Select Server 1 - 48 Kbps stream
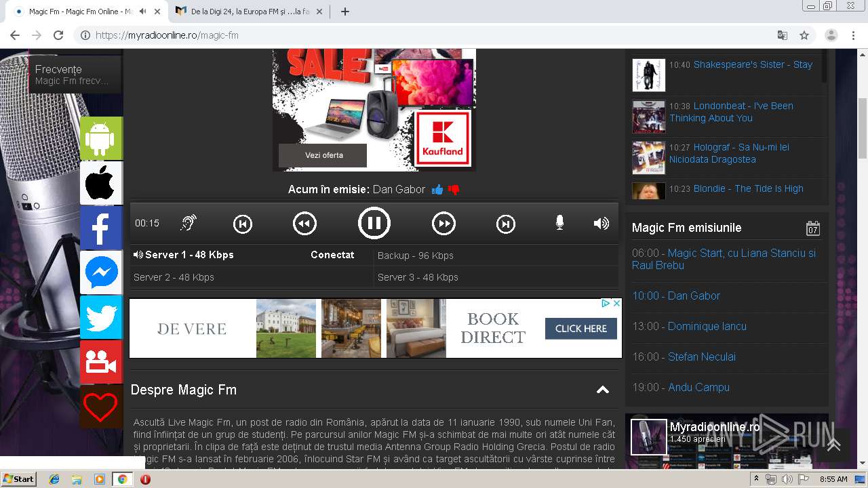This screenshot has height=488, width=868. coord(252,255)
